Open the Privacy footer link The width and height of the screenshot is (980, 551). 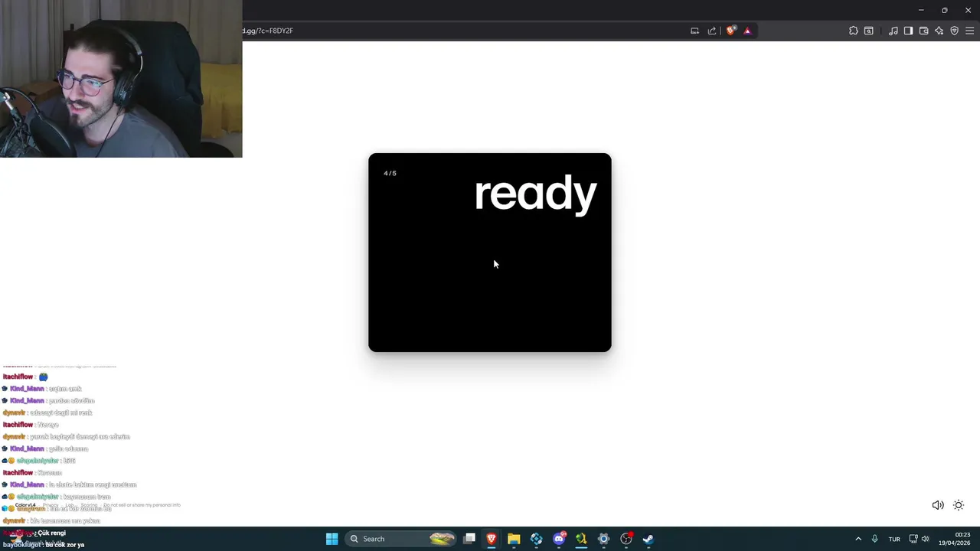coord(51,505)
